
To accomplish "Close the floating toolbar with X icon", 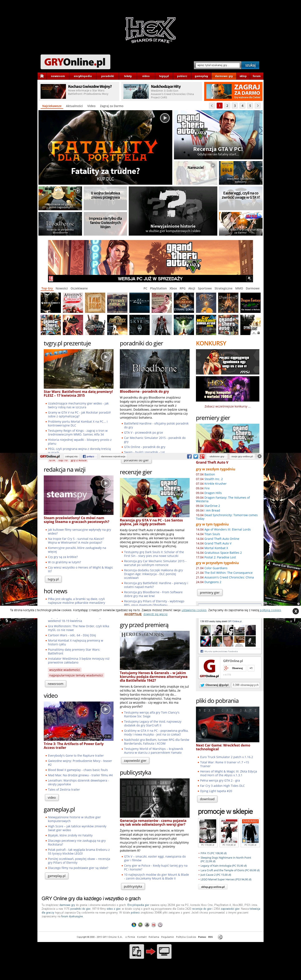I will (260, 456).
